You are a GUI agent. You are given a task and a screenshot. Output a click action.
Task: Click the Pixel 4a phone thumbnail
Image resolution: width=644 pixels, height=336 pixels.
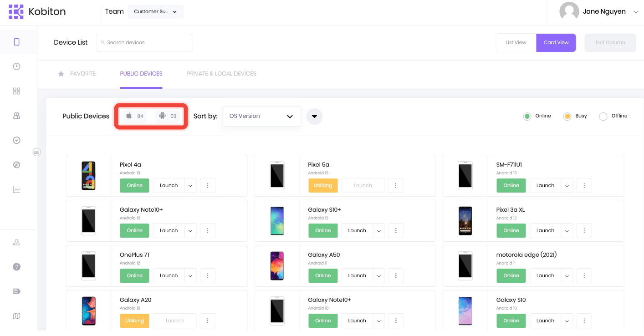(x=88, y=175)
